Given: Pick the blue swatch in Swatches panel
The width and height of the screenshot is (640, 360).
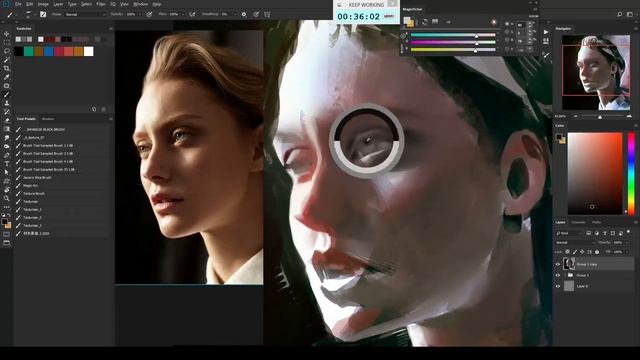Looking at the screenshot, I should [49, 51].
